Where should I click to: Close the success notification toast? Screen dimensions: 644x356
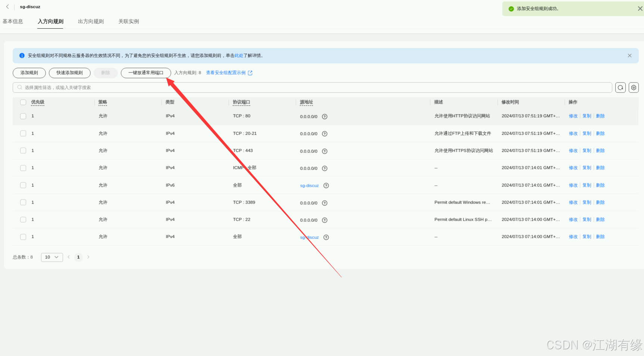[640, 9]
